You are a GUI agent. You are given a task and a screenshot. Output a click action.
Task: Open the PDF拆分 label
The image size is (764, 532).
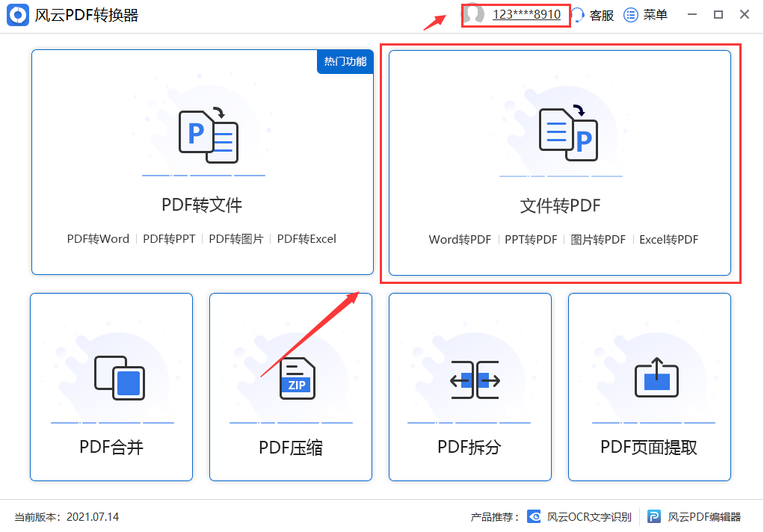(469, 447)
